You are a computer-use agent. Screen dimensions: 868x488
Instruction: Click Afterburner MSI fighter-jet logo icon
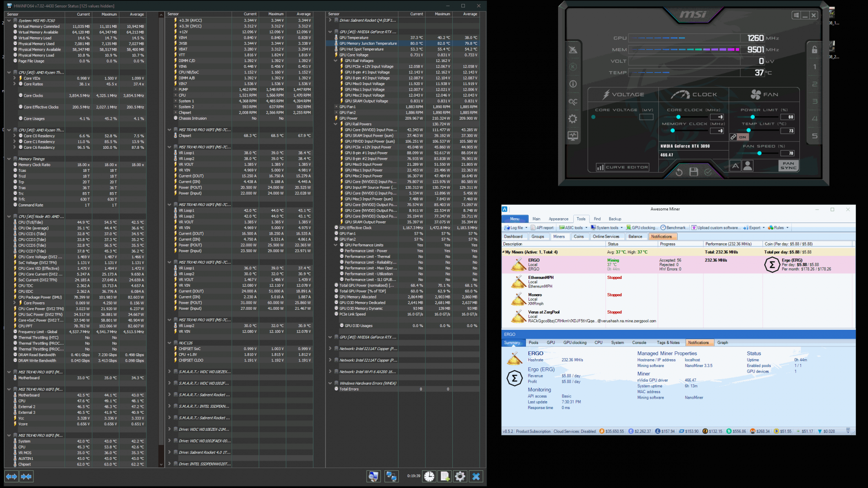pyautogui.click(x=573, y=50)
